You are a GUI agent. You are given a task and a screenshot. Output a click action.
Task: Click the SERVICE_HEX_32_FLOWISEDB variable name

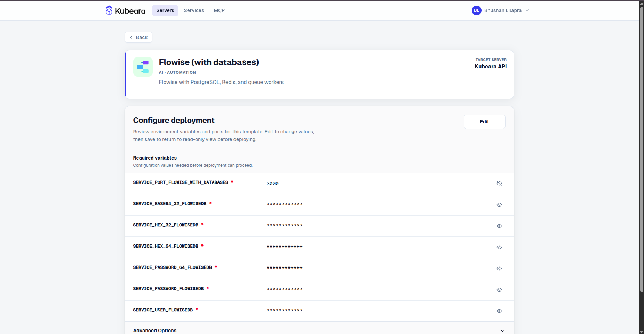click(x=166, y=225)
